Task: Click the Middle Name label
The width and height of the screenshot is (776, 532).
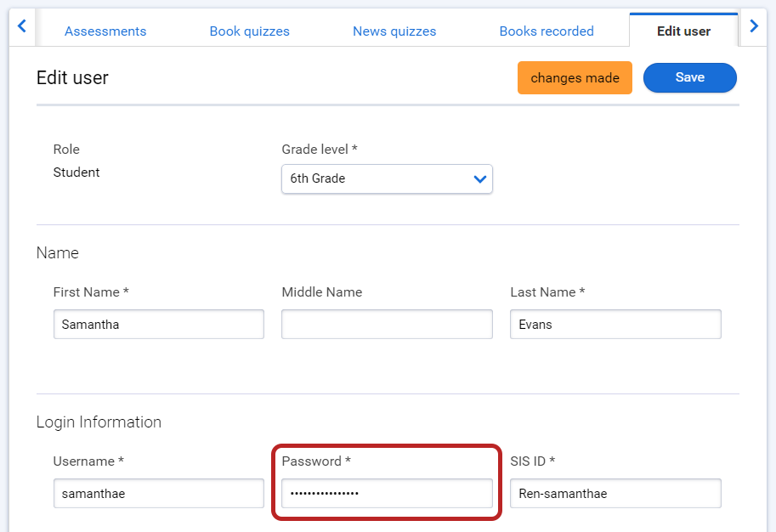Action: tap(321, 292)
